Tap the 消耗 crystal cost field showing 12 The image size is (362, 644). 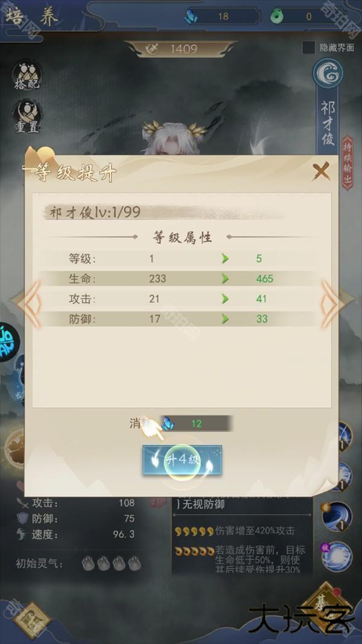196,423
